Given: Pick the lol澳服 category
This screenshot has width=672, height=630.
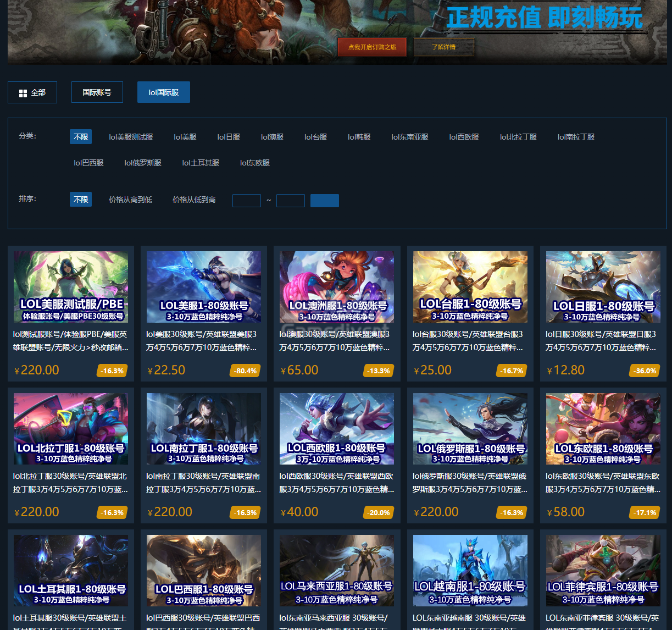Looking at the screenshot, I should 273,137.
